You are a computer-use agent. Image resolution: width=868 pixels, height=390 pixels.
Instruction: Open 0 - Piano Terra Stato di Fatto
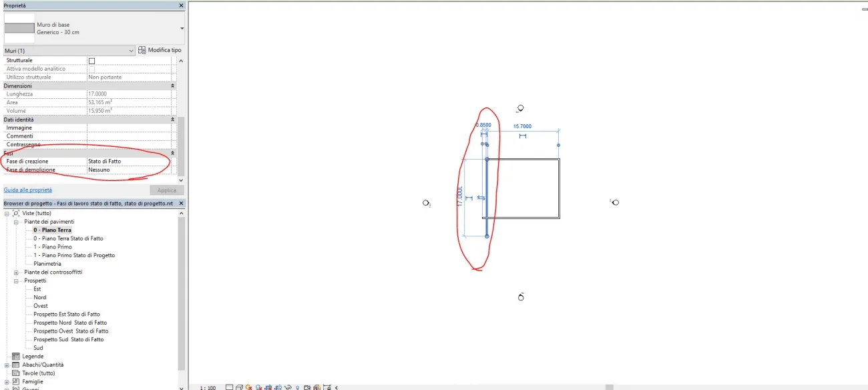(x=68, y=238)
